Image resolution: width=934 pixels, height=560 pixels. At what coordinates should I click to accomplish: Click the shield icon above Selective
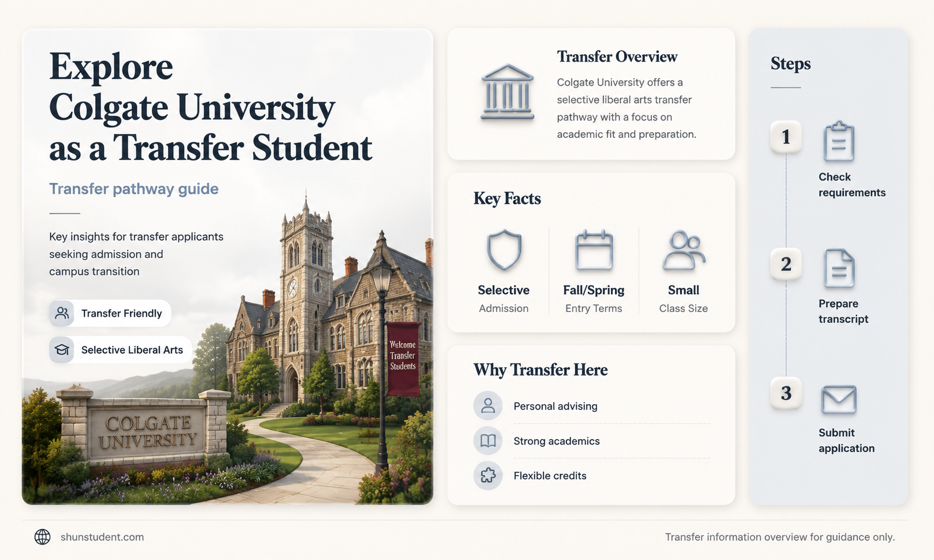(x=504, y=250)
